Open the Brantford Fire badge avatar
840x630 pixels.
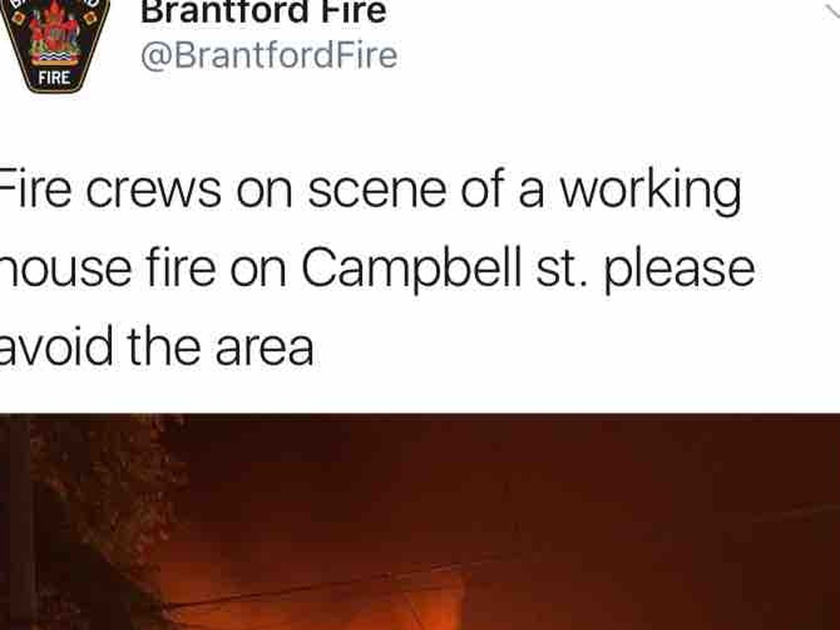coord(54,43)
